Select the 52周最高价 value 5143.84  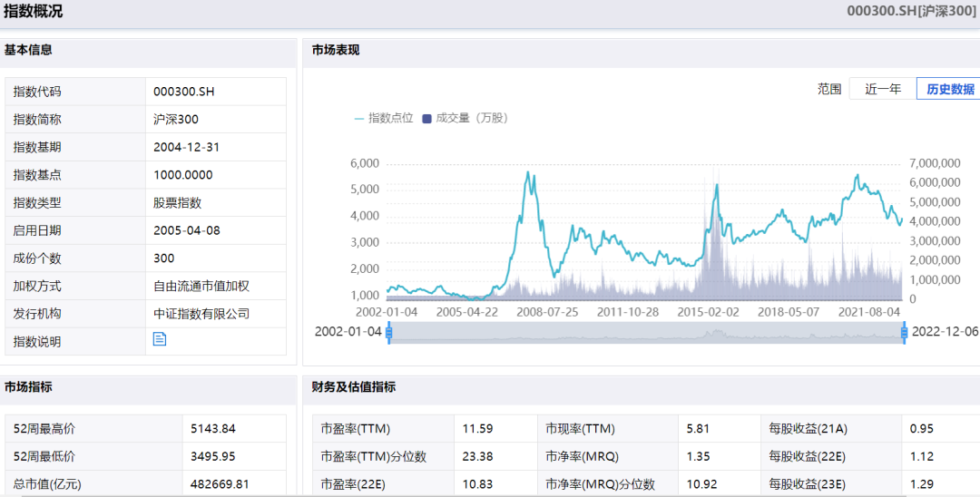[x=213, y=429]
